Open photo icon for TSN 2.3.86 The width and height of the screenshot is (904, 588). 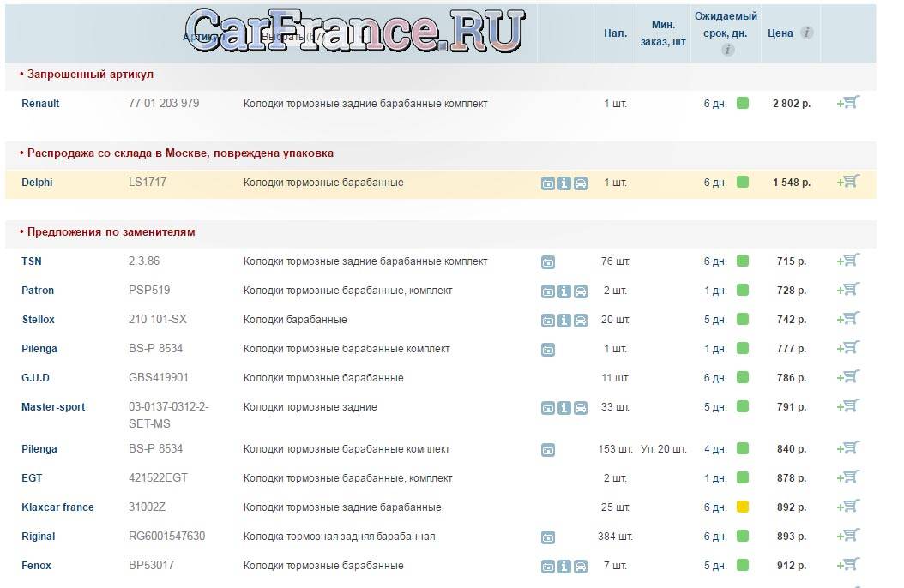(548, 262)
